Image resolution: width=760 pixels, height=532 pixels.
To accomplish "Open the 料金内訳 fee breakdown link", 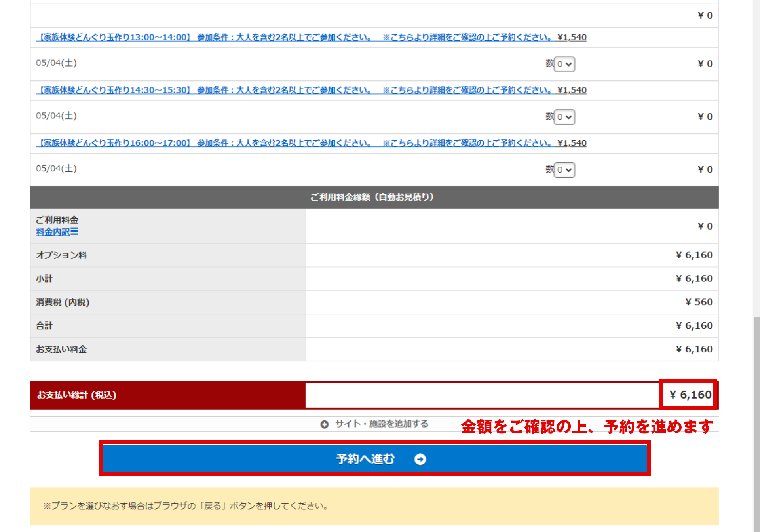I will (53, 232).
